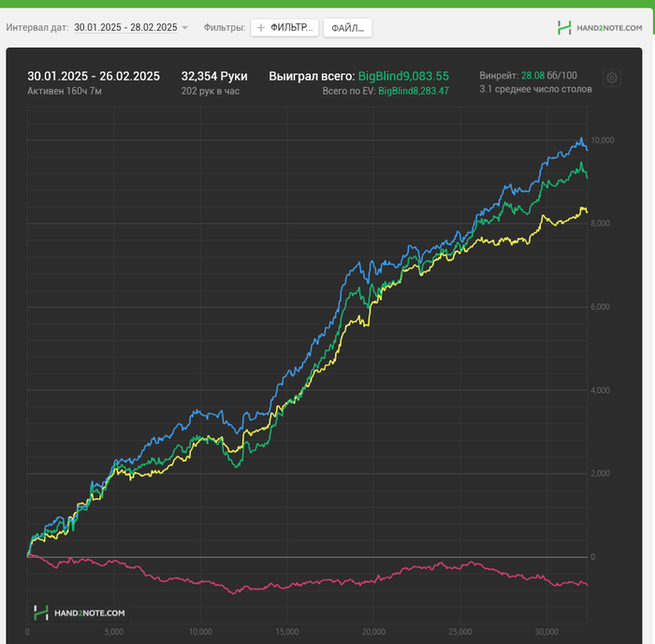Click the Интервал дат: label

point(37,27)
